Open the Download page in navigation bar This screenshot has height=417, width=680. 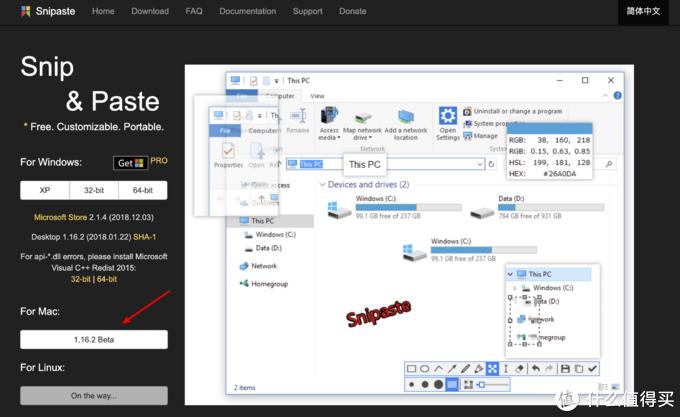tap(150, 11)
